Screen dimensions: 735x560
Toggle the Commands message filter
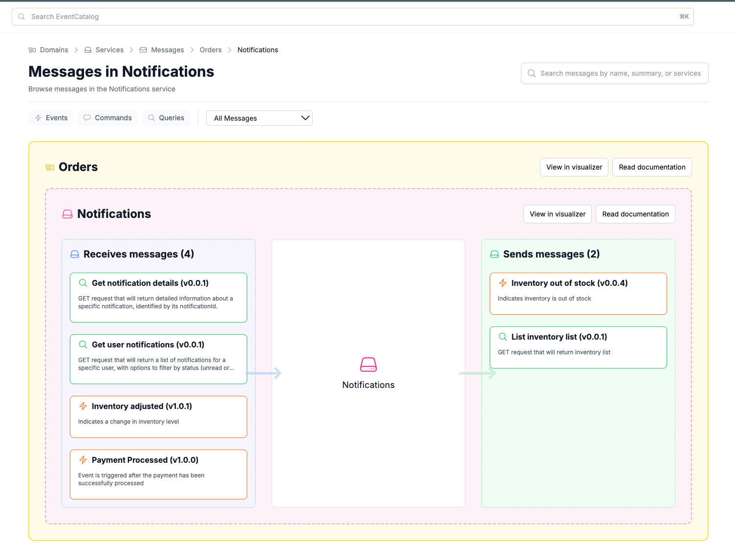107,118
